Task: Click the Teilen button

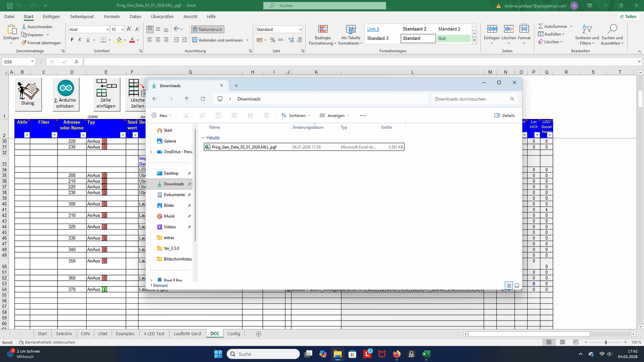Action: pyautogui.click(x=628, y=16)
